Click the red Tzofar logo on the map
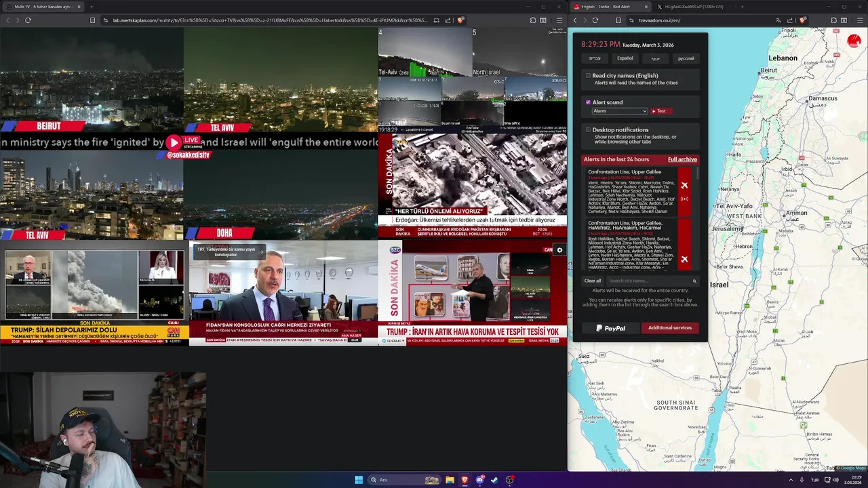The width and height of the screenshot is (868, 488). [854, 41]
